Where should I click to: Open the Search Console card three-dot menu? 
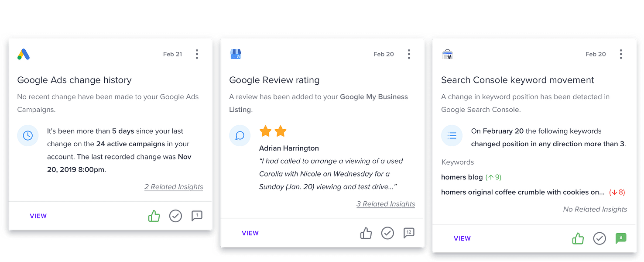coord(621,54)
